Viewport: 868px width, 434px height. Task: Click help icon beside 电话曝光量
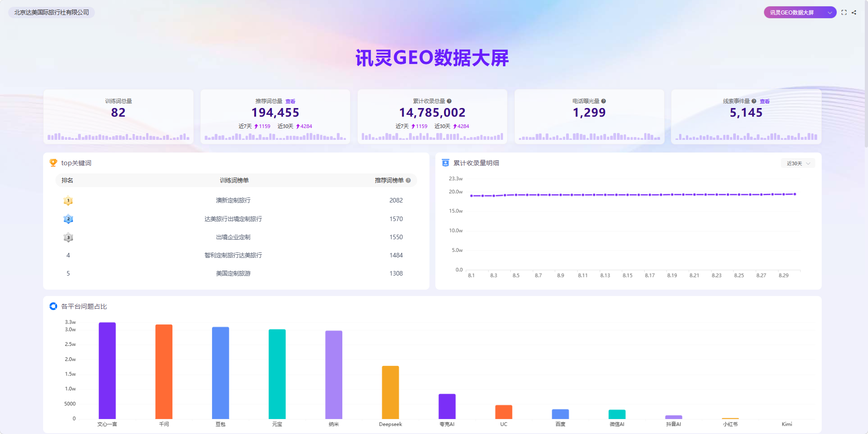pyautogui.click(x=603, y=101)
